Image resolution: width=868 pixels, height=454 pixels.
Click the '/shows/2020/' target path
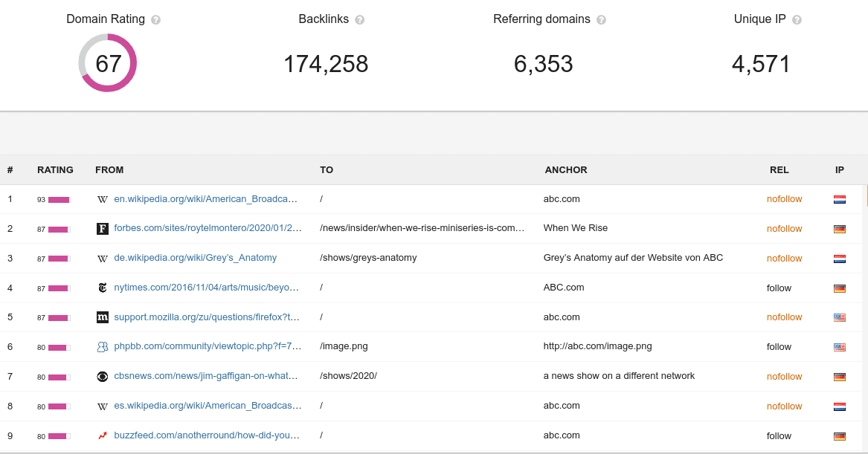[x=349, y=376]
